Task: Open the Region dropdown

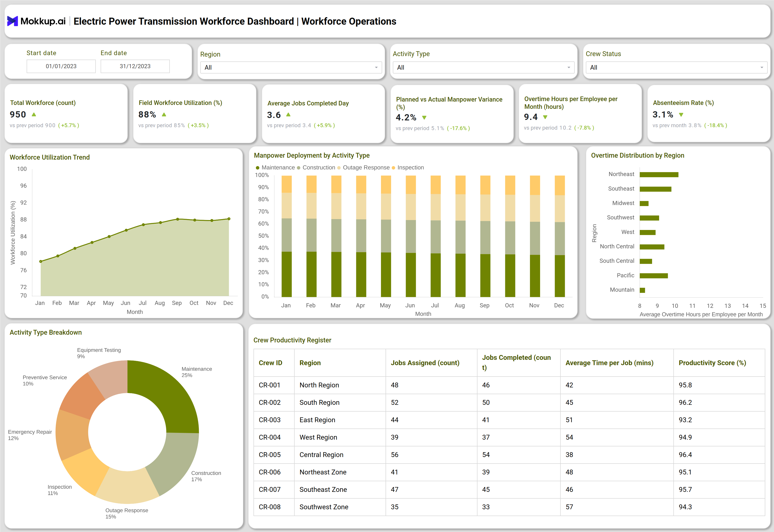Action: click(291, 67)
